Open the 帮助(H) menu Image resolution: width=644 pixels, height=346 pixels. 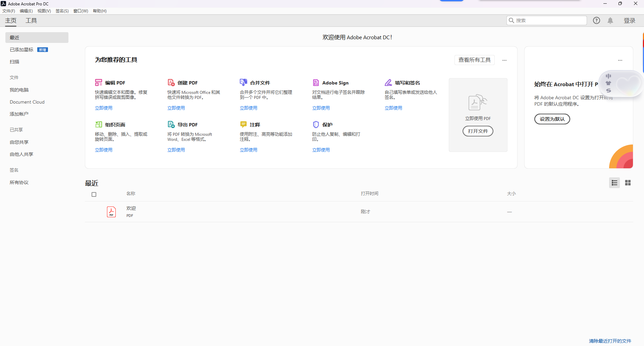[99, 11]
